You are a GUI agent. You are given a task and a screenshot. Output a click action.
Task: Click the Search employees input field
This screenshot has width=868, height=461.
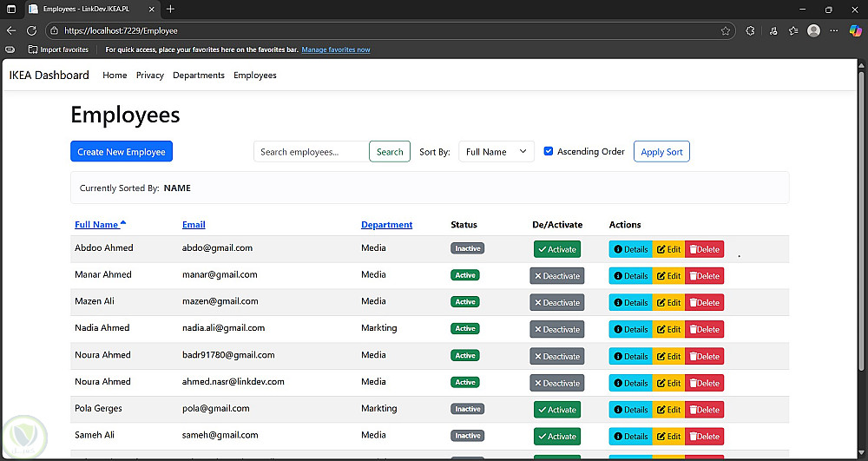point(312,152)
